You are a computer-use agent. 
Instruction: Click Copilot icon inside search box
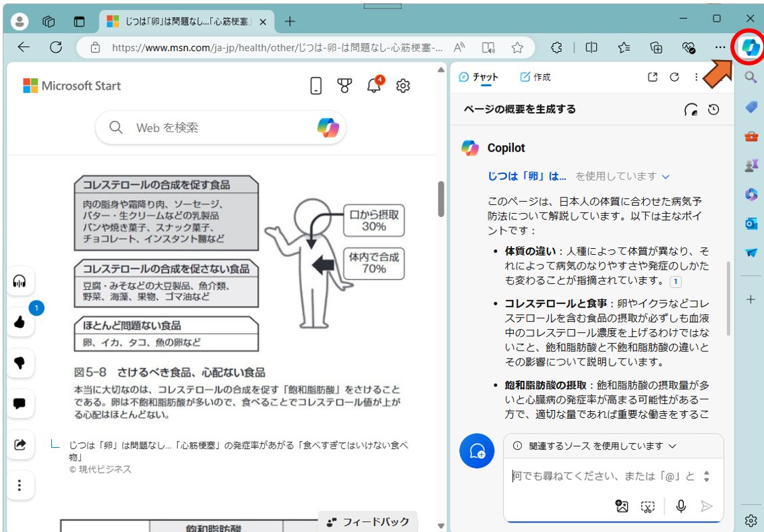(x=328, y=127)
